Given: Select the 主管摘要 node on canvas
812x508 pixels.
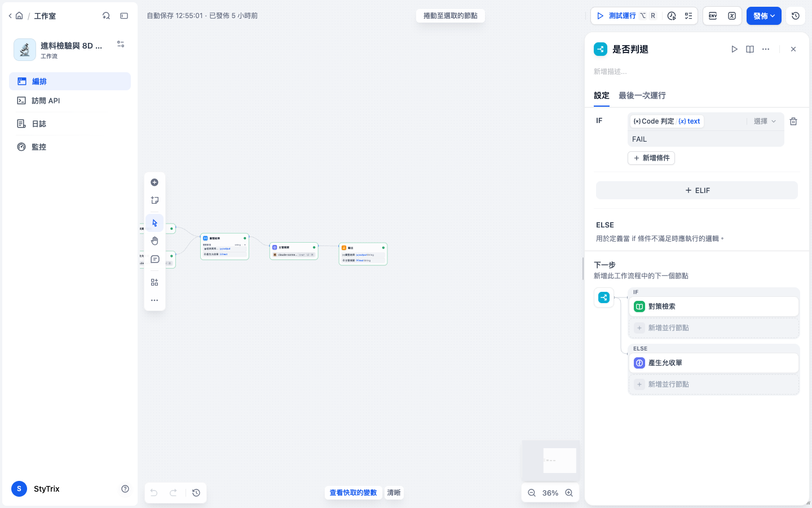Looking at the screenshot, I should (294, 251).
